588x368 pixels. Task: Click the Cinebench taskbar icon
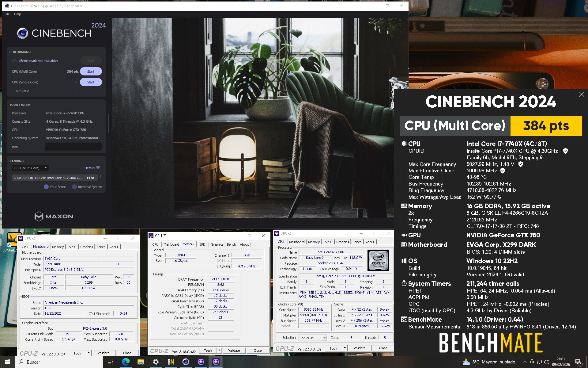pos(186,362)
